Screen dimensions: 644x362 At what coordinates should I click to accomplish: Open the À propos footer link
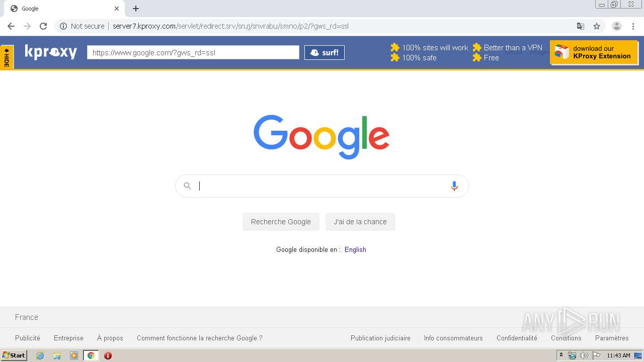[x=110, y=338]
